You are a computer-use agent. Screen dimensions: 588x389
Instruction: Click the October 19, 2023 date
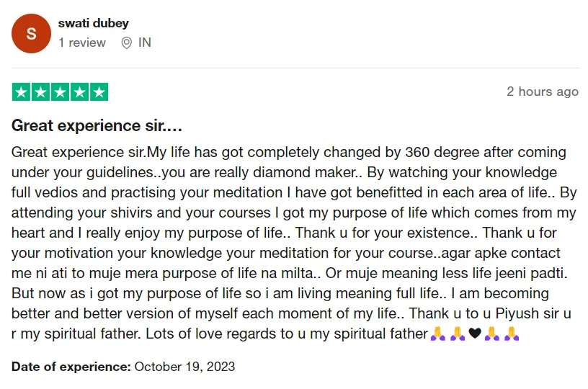(184, 367)
